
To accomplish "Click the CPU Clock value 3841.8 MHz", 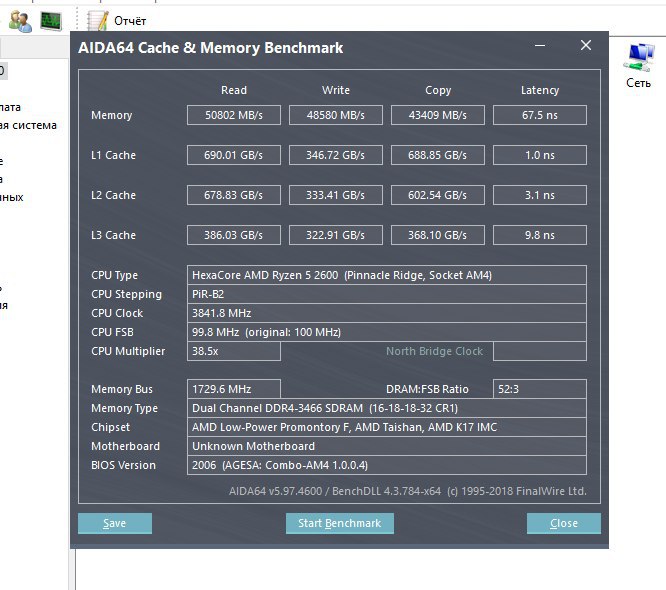I will [x=387, y=313].
